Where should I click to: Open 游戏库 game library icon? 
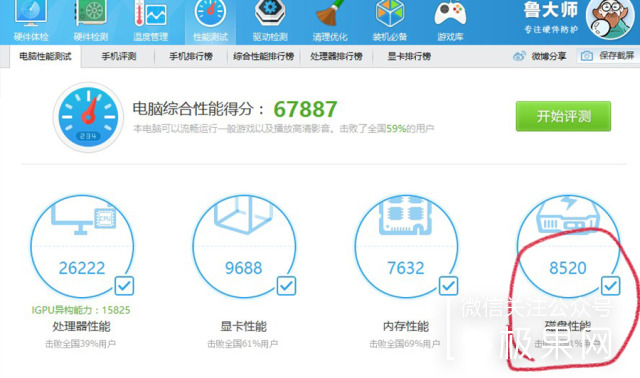tap(450, 21)
